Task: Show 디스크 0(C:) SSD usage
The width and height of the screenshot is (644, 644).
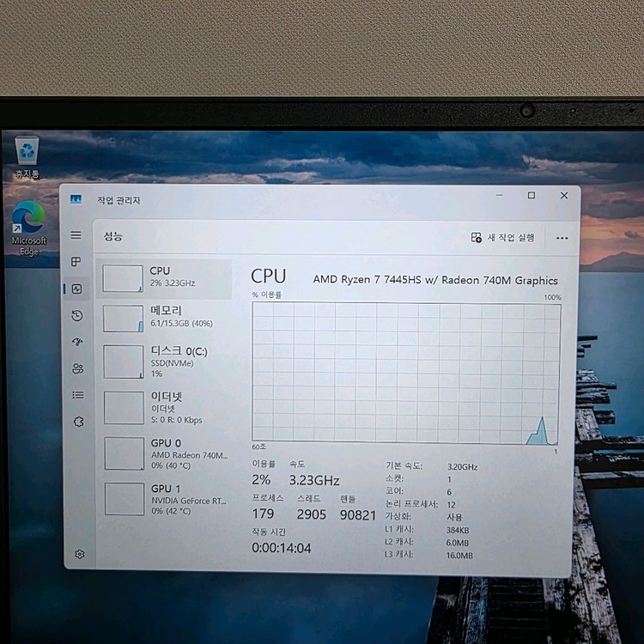Action: [163, 361]
